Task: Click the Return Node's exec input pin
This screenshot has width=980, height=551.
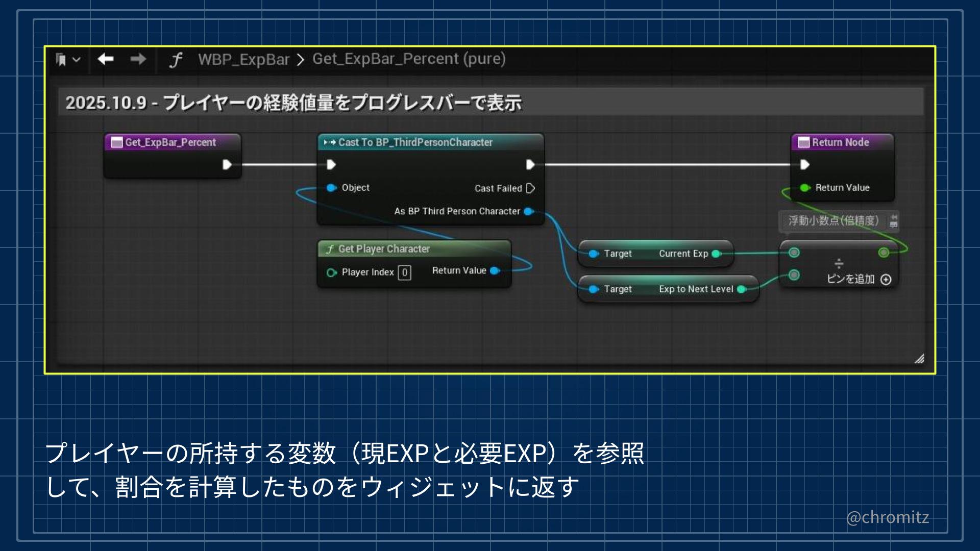Action: pos(805,164)
